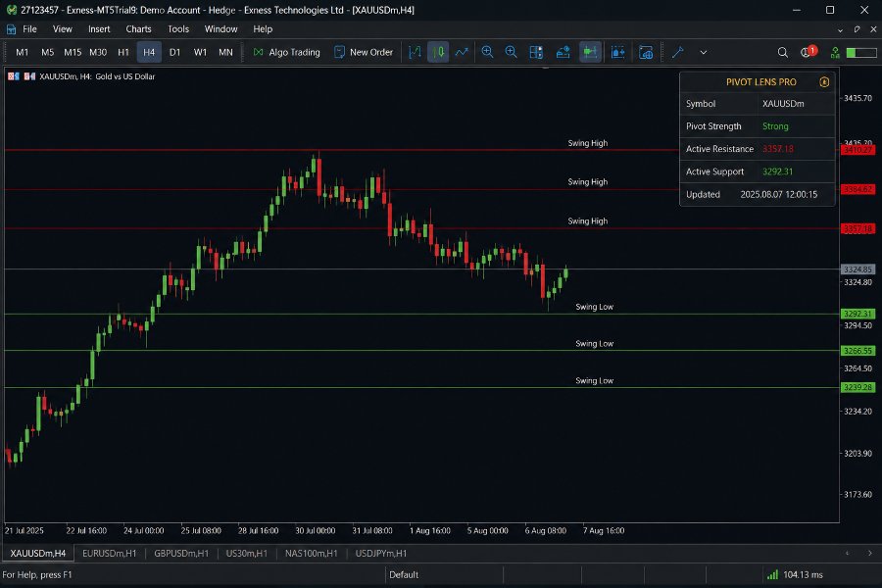882x588 pixels.
Task: Select the M1 timeframe
Action: [22, 52]
